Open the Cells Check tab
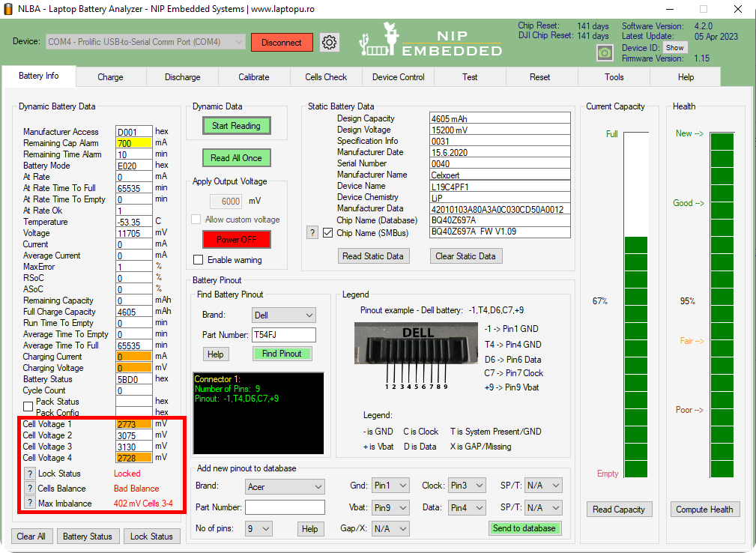Viewport: 756px width, 553px height. pos(326,77)
